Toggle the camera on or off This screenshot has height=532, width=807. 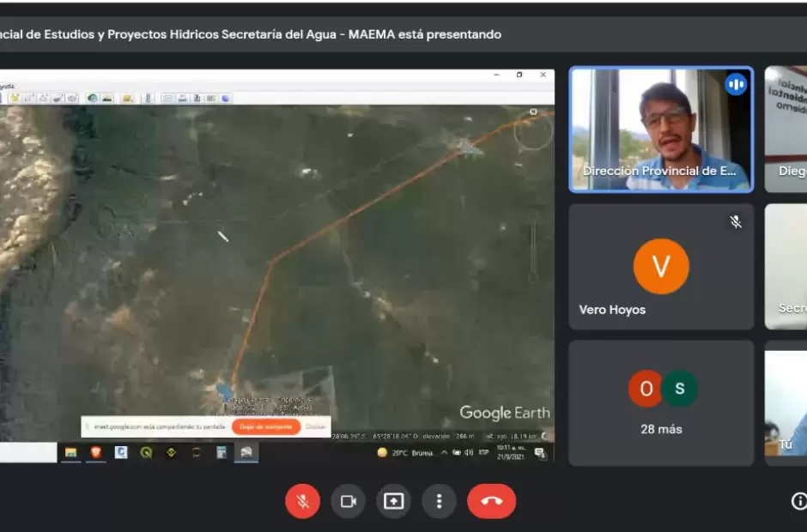click(348, 501)
